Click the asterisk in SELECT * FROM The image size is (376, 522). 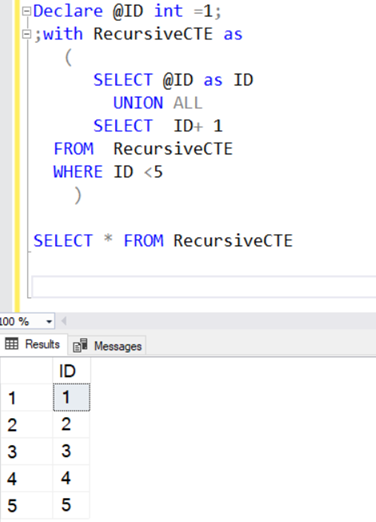tap(108, 239)
